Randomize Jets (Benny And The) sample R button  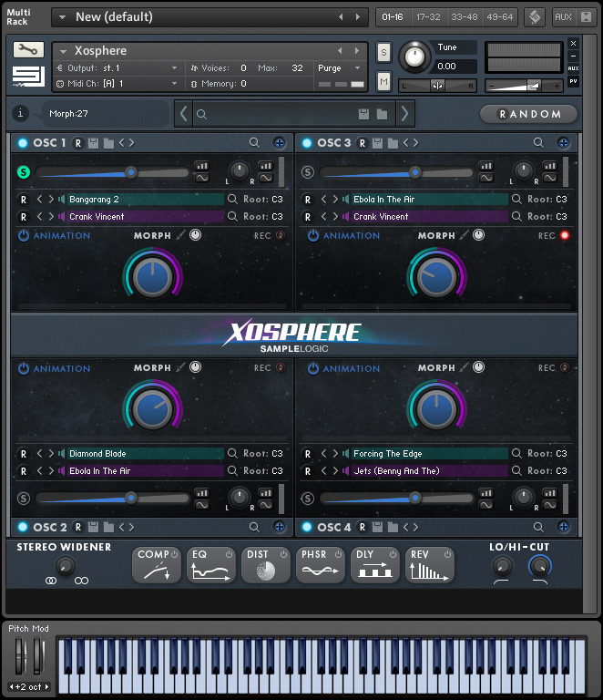[307, 471]
